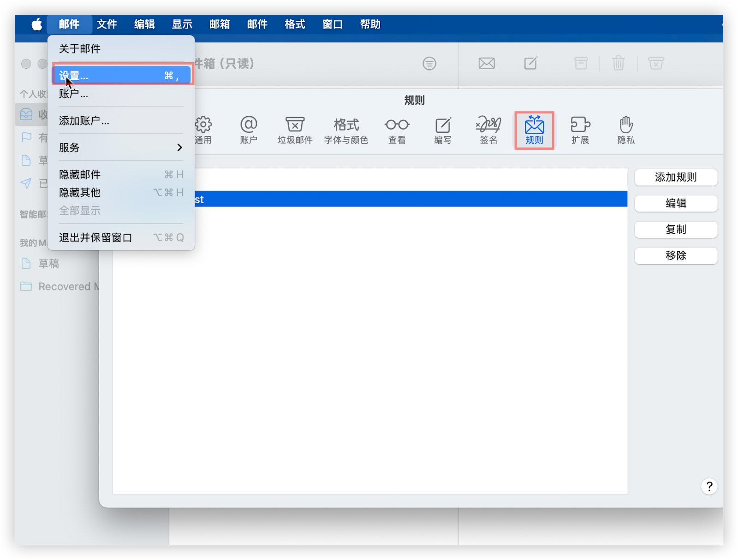Open the Extensions (扩展) puzzle tab
738x560 pixels.
pos(580,130)
